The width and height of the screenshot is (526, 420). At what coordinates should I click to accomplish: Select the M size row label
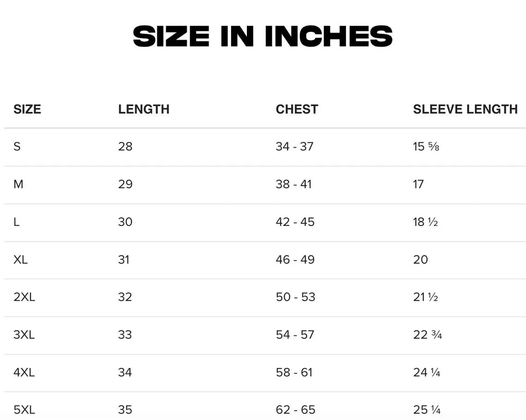18,184
